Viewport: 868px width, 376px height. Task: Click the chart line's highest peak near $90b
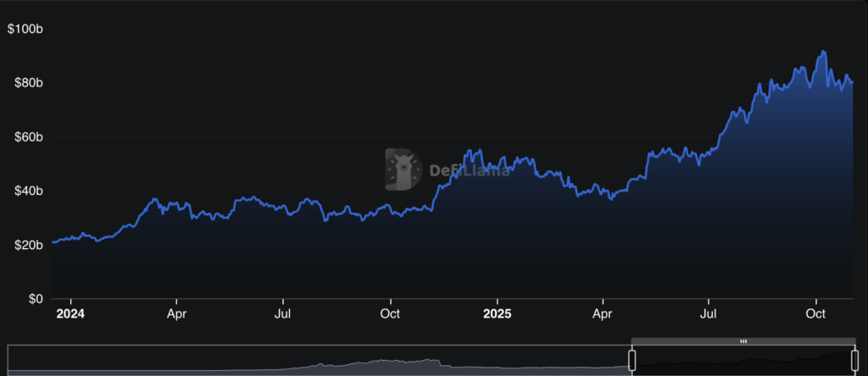tap(821, 53)
